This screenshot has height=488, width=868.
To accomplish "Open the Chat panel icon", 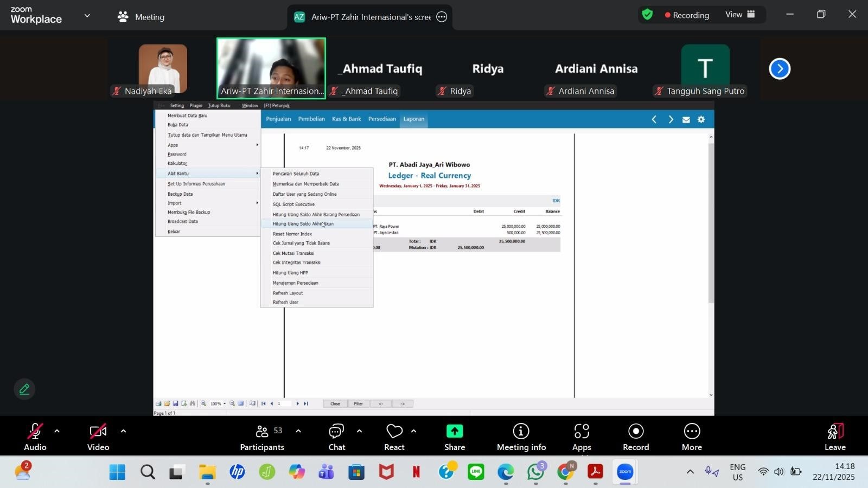I will pos(336,431).
